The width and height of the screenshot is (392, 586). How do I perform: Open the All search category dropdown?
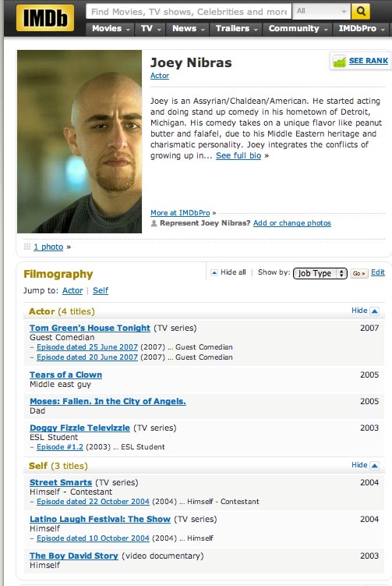coord(321,11)
